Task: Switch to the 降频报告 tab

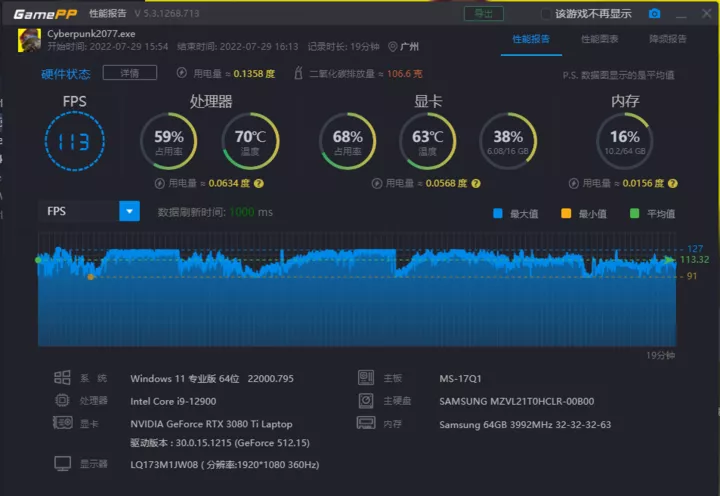Action: point(668,39)
